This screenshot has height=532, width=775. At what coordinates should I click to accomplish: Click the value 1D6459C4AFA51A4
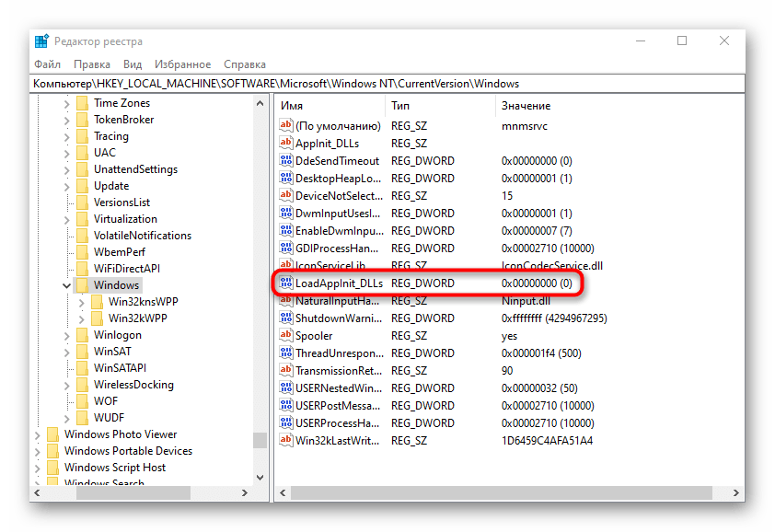point(547,441)
